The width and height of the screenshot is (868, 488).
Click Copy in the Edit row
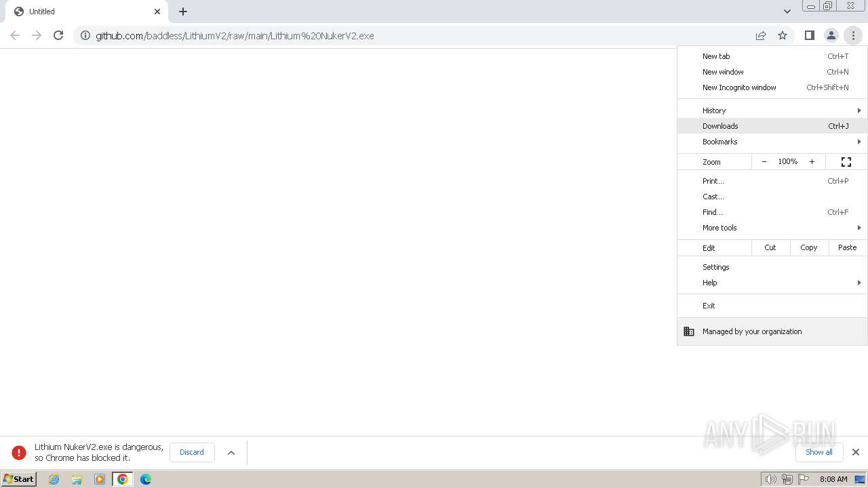(809, 247)
